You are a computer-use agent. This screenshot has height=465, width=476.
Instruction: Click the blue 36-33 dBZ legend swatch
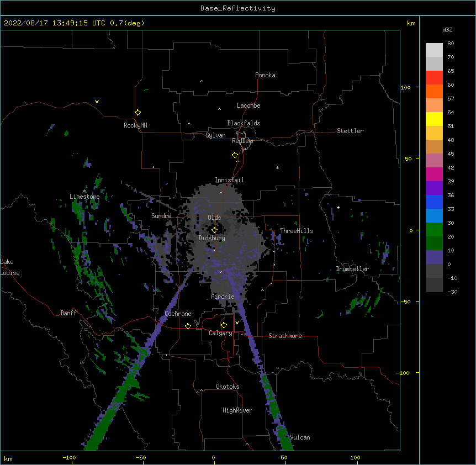(x=434, y=202)
